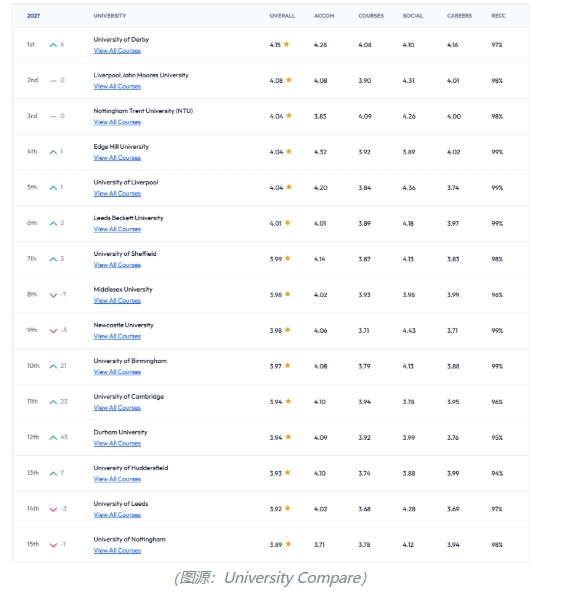Click the gold star beside Derby's 4.15 score

[x=286, y=44]
